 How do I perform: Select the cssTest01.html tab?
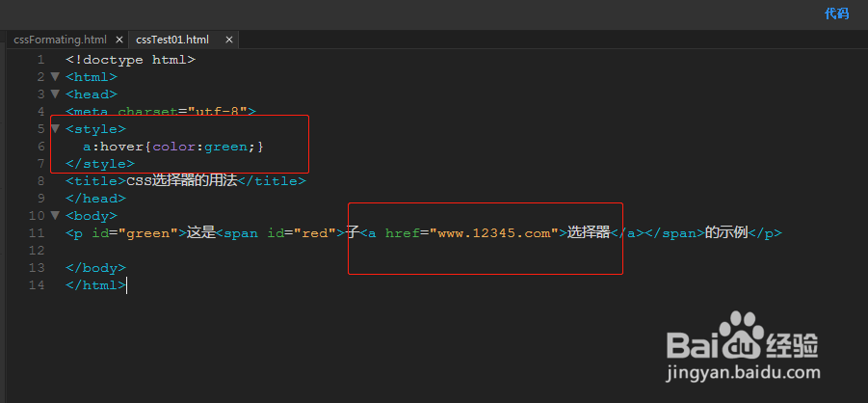click(172, 40)
